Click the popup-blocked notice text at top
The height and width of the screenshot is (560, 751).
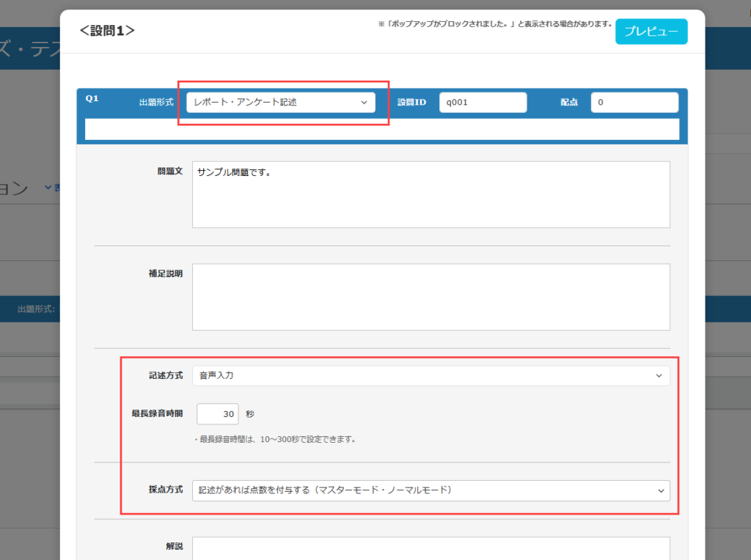pyautogui.click(x=494, y=24)
